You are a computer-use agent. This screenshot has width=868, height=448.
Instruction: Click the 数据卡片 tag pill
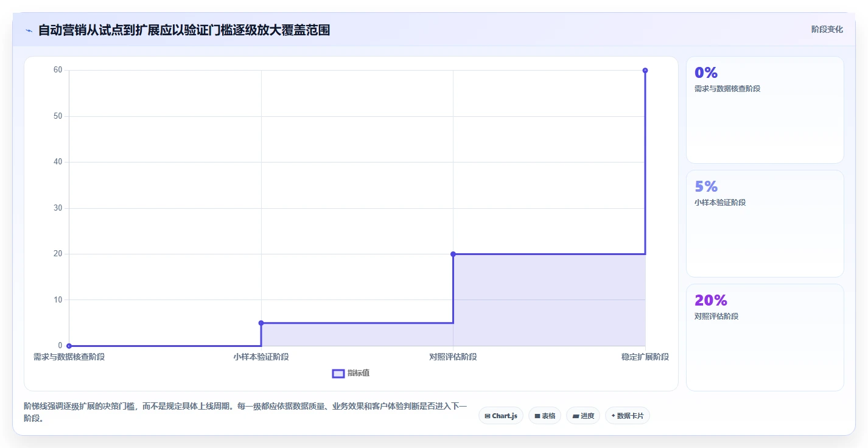tap(628, 416)
